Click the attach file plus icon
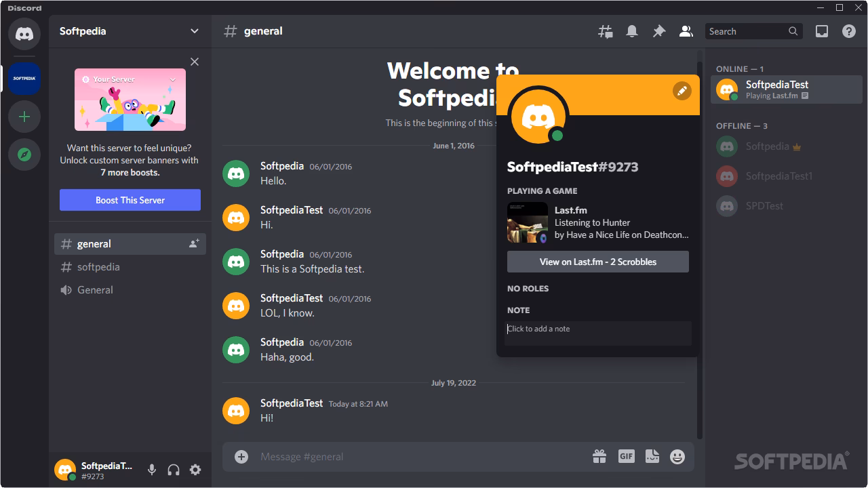 [x=241, y=456]
